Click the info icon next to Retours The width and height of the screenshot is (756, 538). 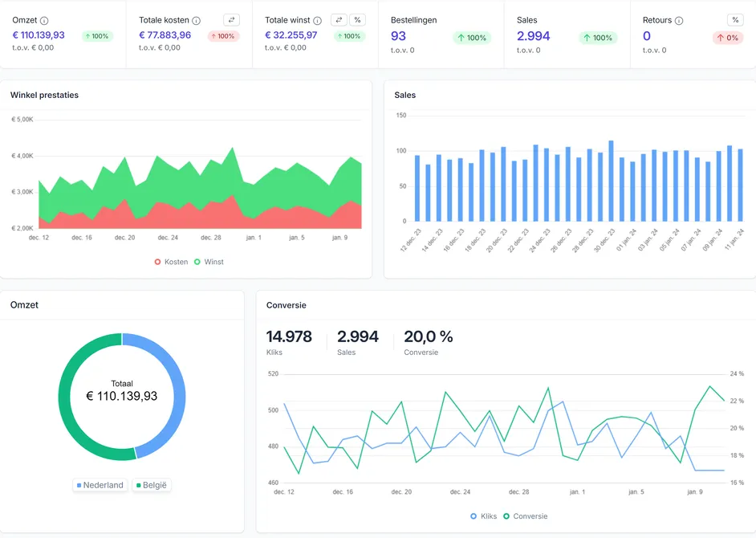tap(679, 21)
